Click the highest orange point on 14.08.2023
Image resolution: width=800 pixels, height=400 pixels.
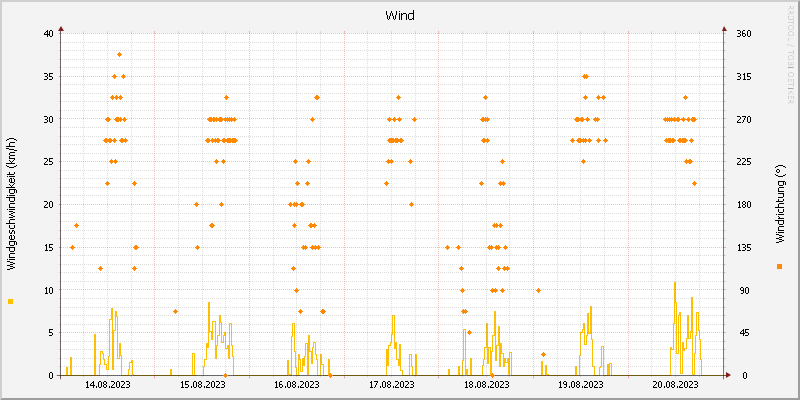click(x=119, y=55)
